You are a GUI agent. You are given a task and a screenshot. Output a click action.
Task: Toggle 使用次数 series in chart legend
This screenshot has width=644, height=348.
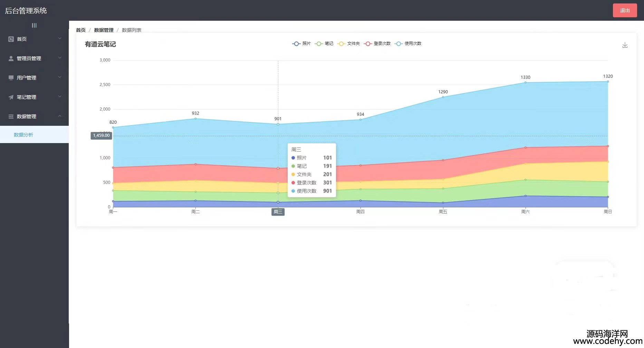[x=408, y=44]
